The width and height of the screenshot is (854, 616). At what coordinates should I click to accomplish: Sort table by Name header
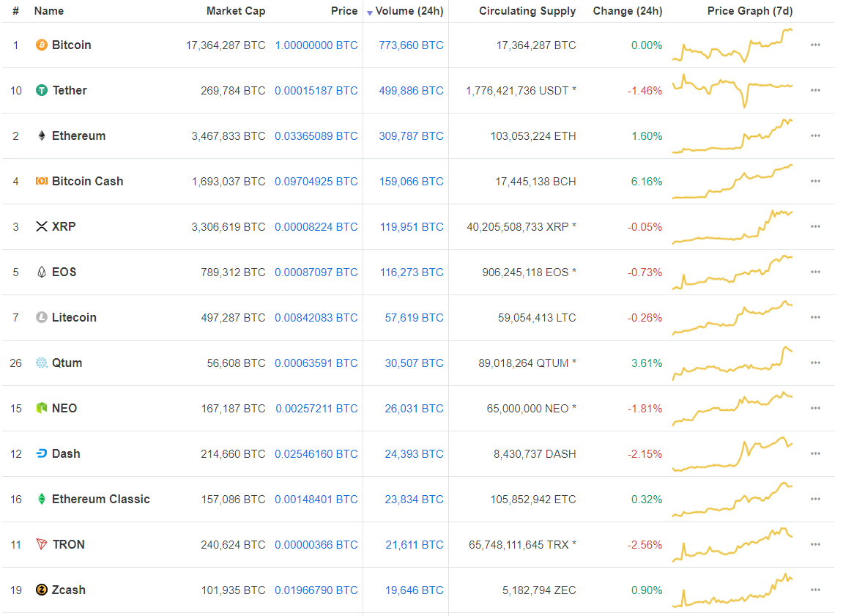(x=48, y=11)
